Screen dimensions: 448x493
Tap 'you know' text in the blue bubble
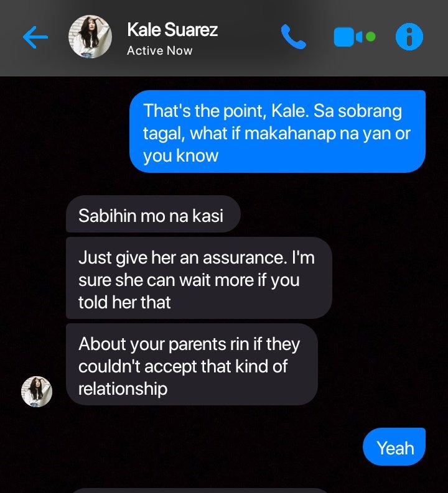(x=180, y=155)
